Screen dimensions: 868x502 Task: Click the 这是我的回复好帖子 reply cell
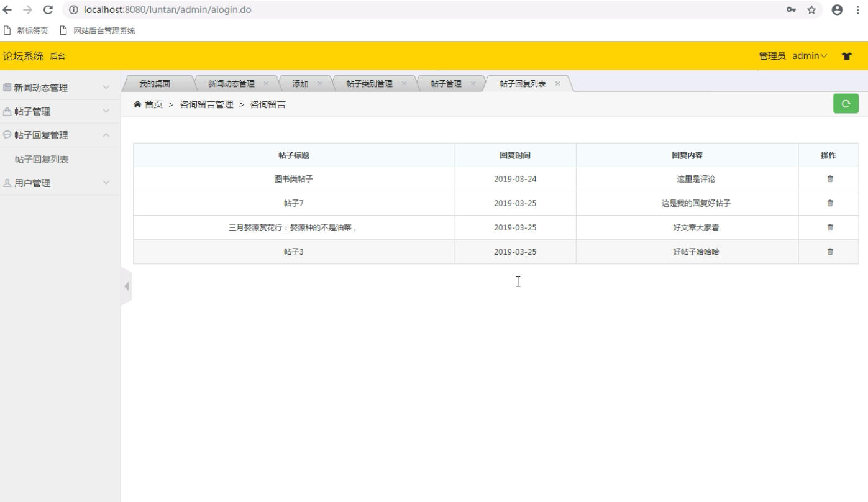point(687,203)
